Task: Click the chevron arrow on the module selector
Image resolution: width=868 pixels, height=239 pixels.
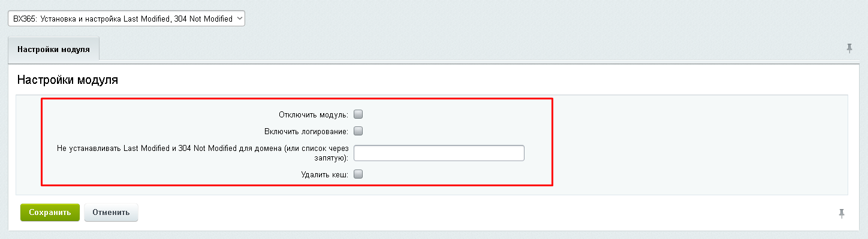Action: (240, 19)
